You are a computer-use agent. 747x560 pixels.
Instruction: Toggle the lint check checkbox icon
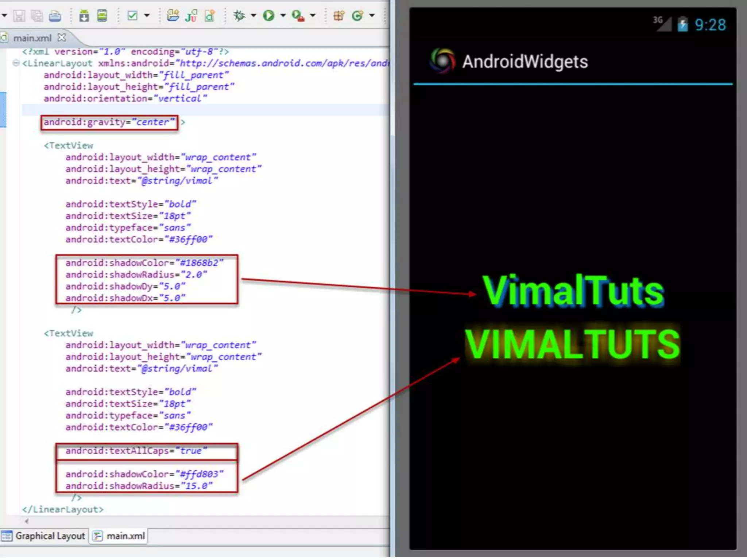(x=132, y=16)
